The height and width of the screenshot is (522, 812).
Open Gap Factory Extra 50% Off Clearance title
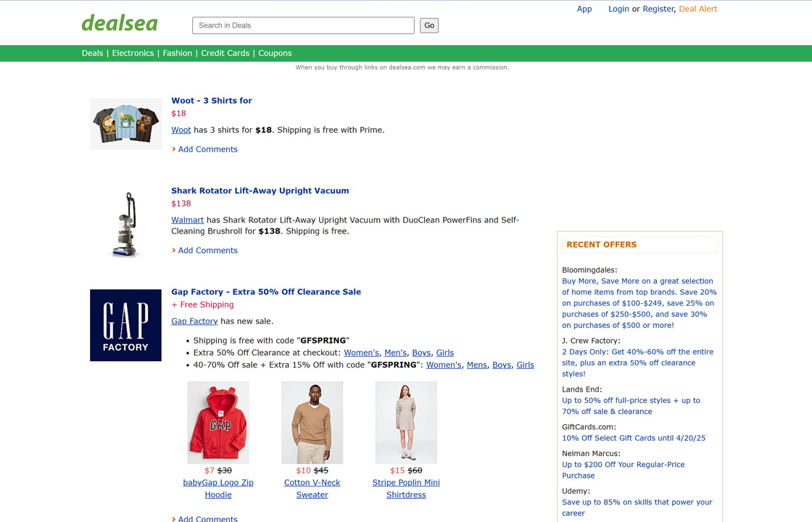[266, 291]
